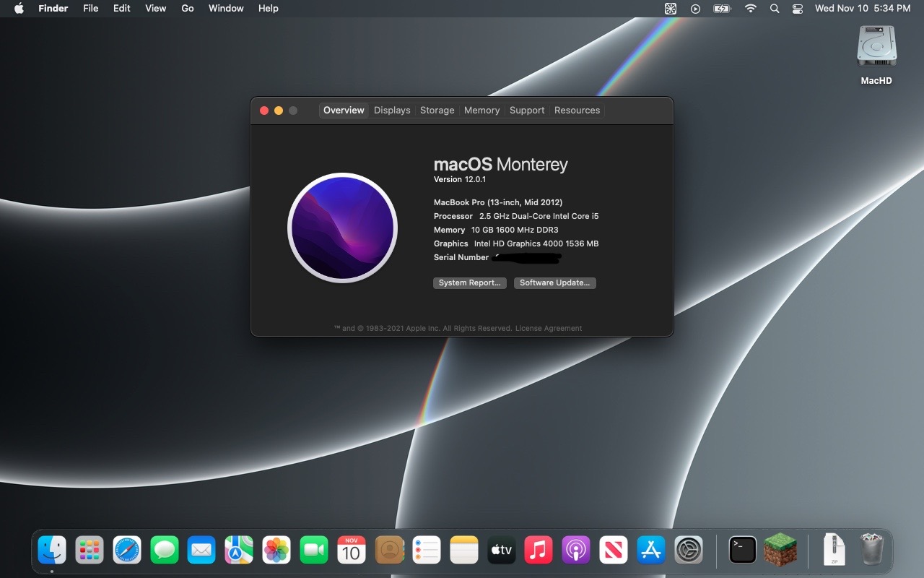The width and height of the screenshot is (924, 578).
Task: Open Messages app in Dock
Action: pos(165,551)
